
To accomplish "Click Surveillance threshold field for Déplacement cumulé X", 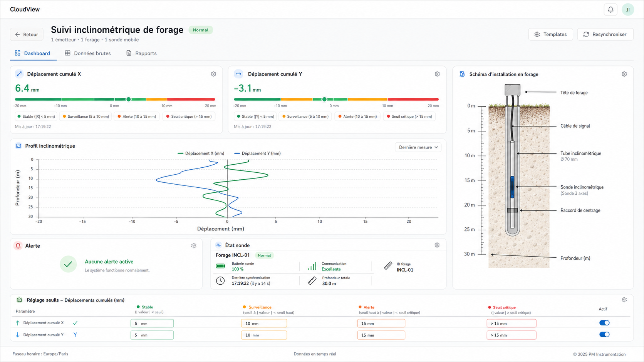I will pyautogui.click(x=264, y=324).
